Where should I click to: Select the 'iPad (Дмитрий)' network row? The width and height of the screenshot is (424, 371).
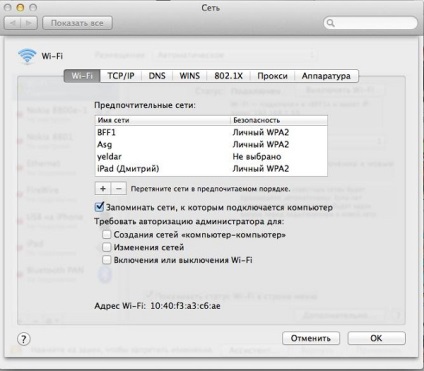(211, 168)
